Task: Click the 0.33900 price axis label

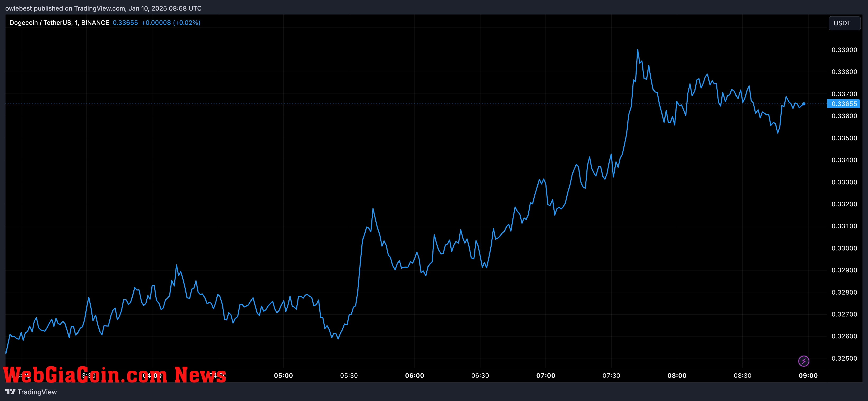Action: (844, 50)
